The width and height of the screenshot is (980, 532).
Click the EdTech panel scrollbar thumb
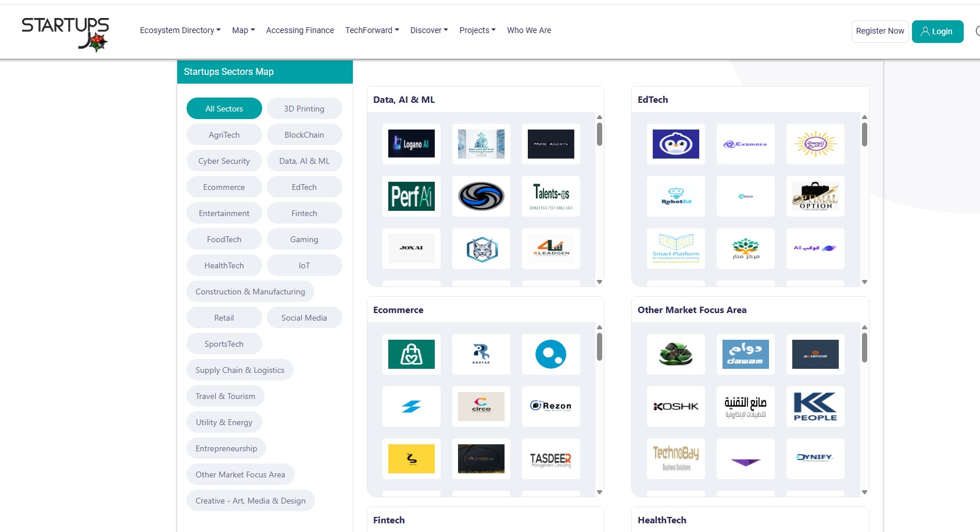pos(864,134)
